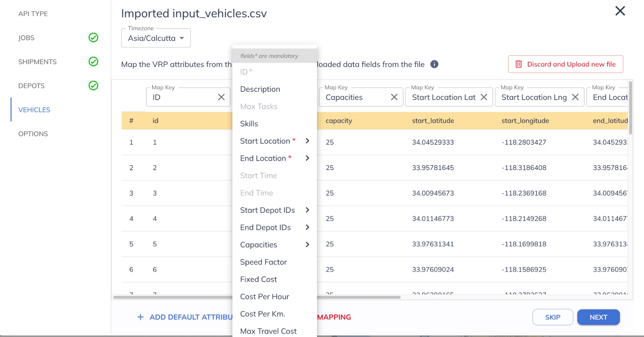Open the Timezone Asia/Calcutta dropdown
Screen dimensions: 644x337
(x=156, y=38)
